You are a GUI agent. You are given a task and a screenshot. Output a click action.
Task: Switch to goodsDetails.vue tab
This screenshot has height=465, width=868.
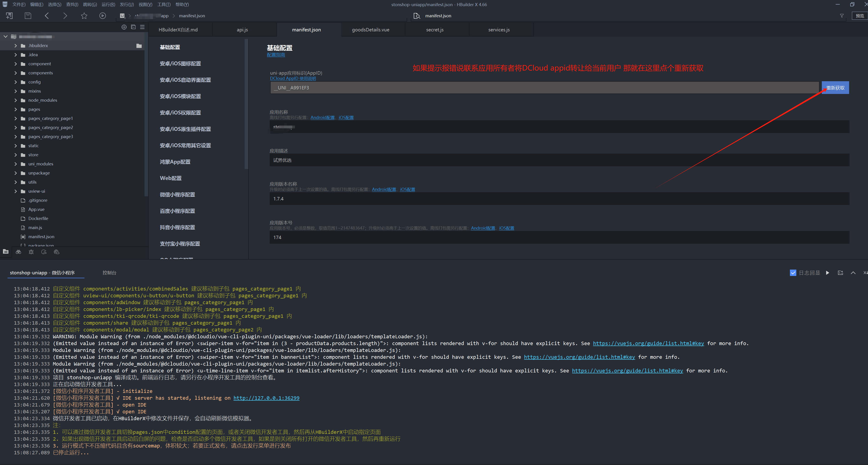[370, 30]
